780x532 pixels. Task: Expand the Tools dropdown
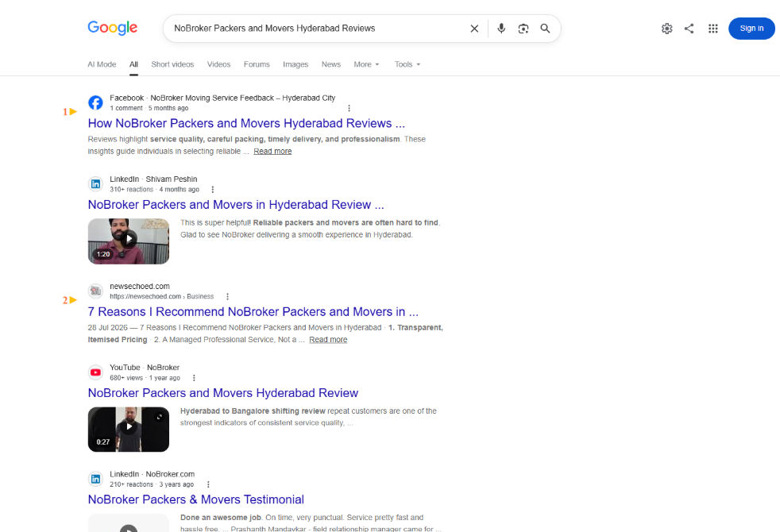407,64
